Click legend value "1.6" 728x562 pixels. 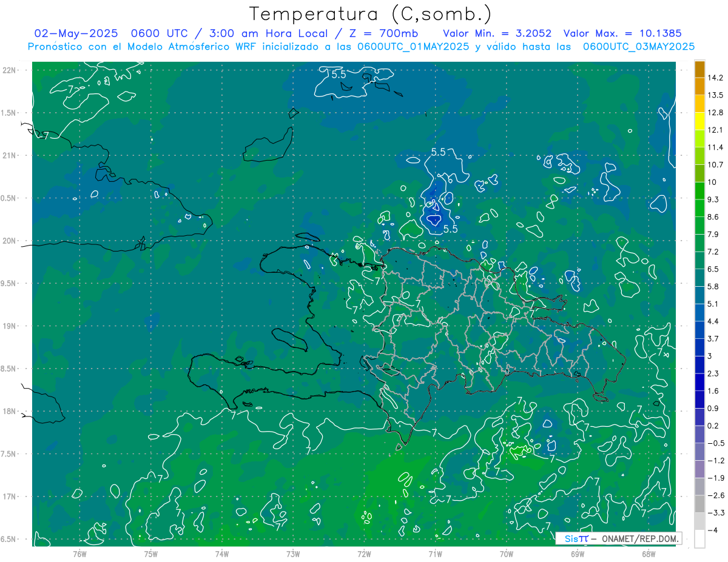(713, 391)
